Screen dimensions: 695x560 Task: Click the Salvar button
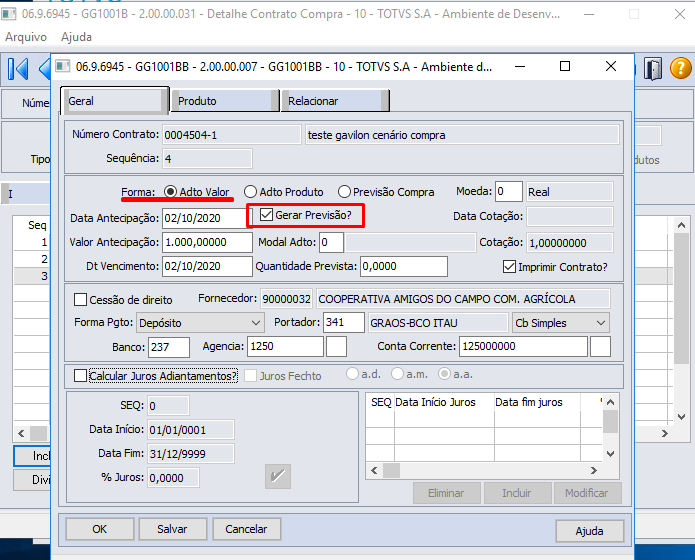(x=172, y=529)
